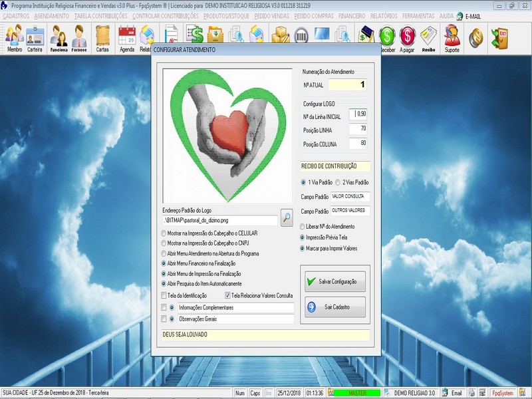Open the CADASTROS menu
532x399 pixels.
click(16, 16)
